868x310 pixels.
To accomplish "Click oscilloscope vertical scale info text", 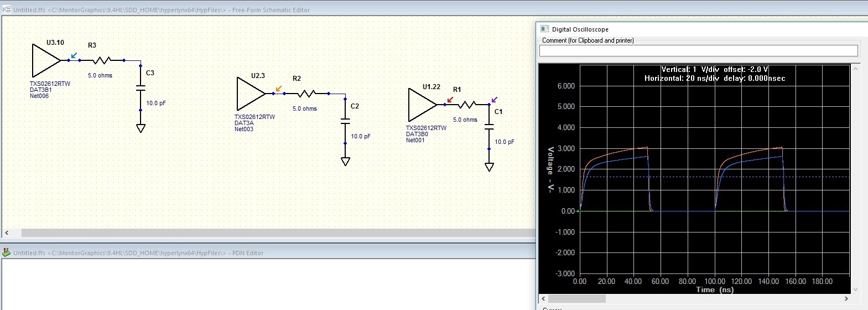I will click(715, 69).
